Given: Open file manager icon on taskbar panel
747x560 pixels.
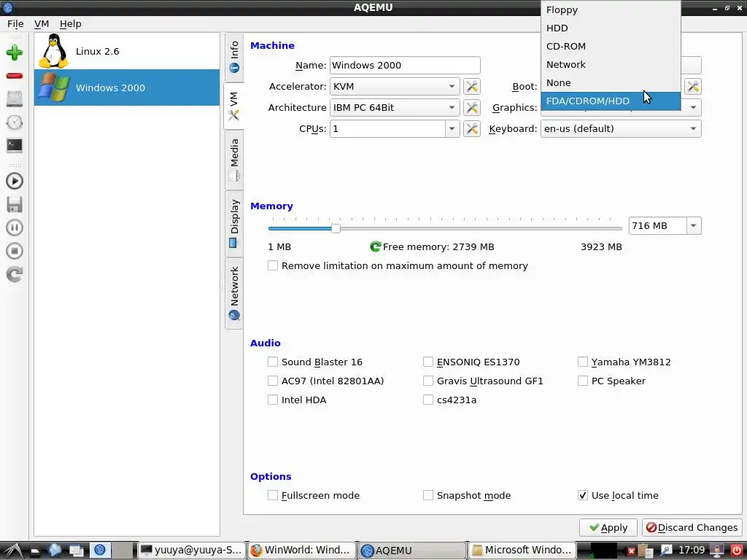Looking at the screenshot, I should coord(35,551).
